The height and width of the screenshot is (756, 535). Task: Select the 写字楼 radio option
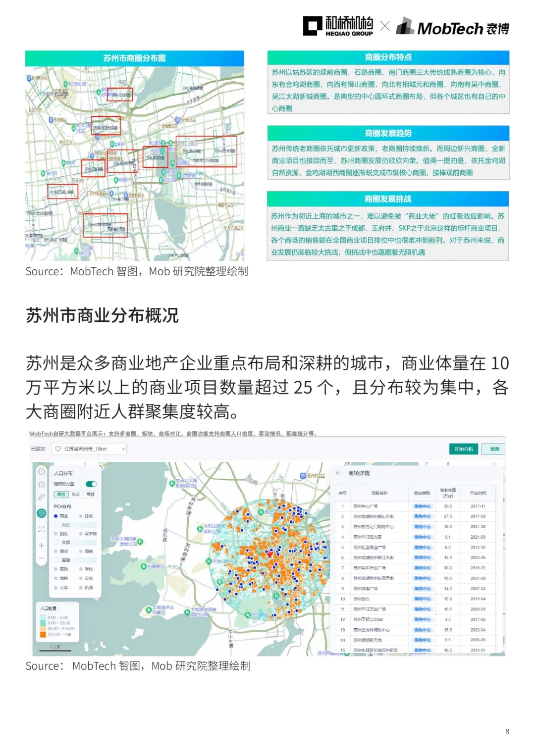click(x=81, y=534)
